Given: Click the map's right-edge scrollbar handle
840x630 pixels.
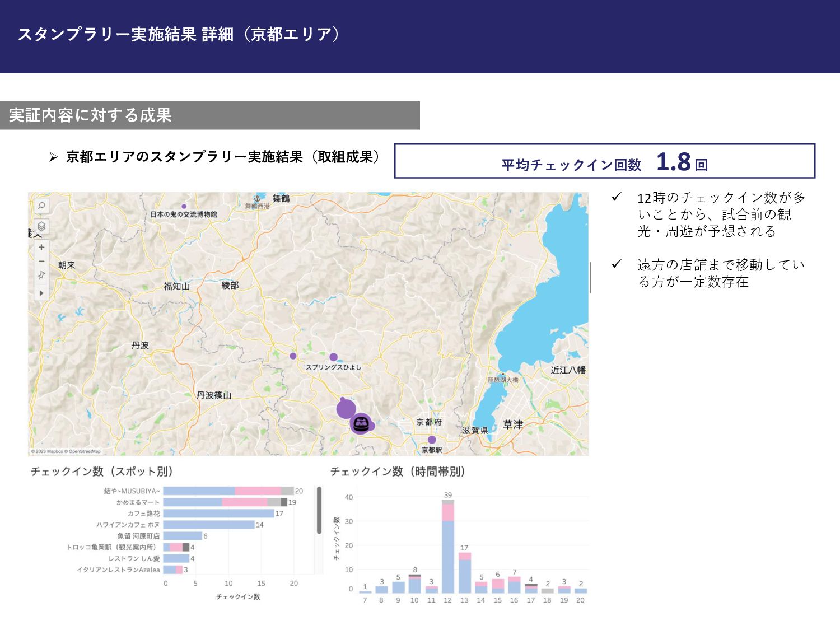Looking at the screenshot, I should (590, 277).
